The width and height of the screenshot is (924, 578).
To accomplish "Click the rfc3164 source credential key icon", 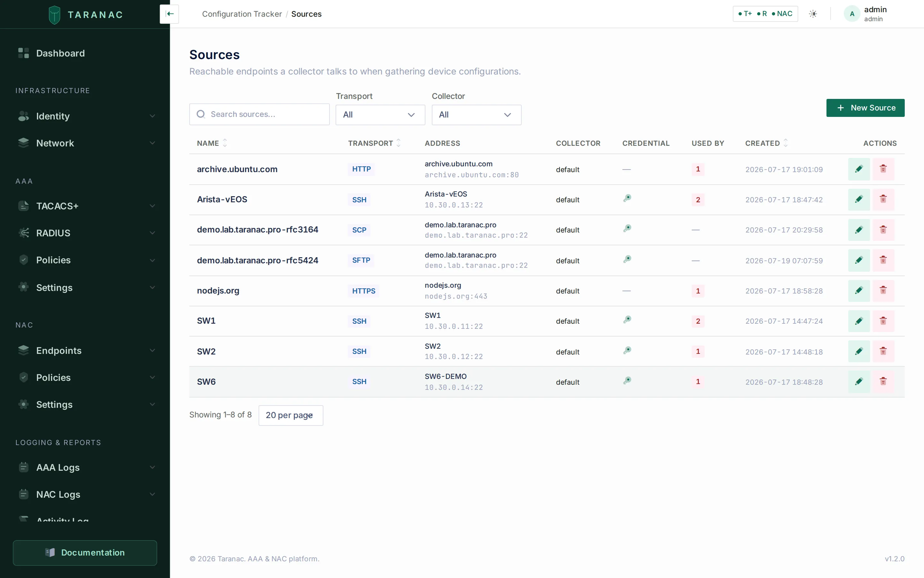I will point(627,229).
